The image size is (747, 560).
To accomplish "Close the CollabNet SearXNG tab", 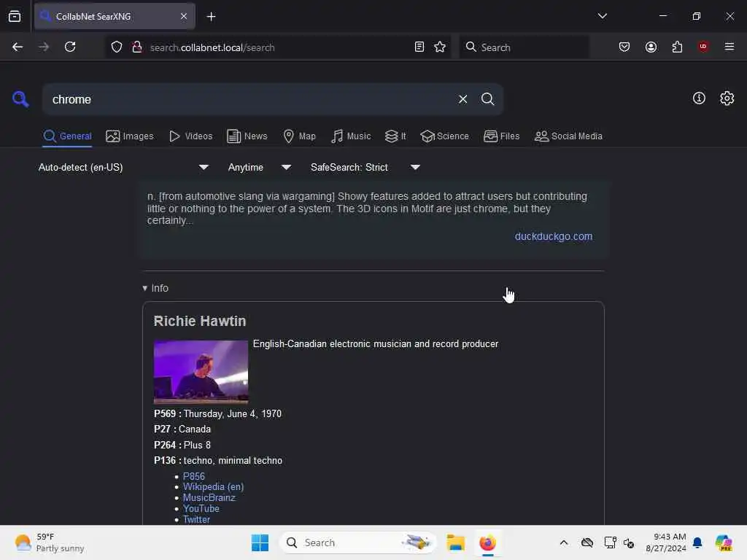I will coord(184,16).
